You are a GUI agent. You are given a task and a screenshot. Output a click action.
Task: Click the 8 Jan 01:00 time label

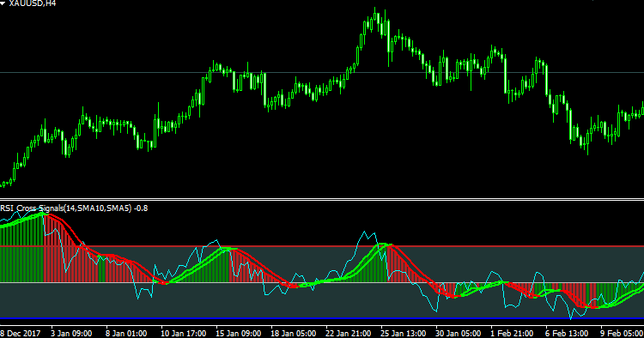126,333
